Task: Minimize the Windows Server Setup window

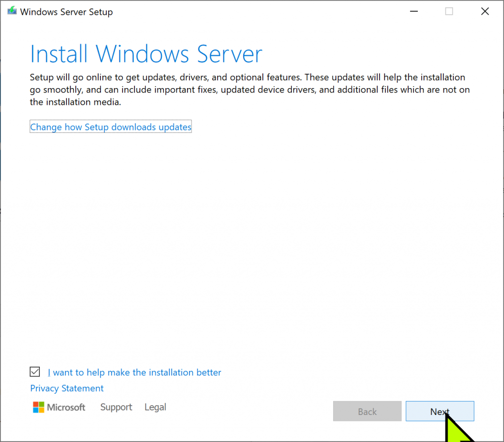Action: pos(413,11)
